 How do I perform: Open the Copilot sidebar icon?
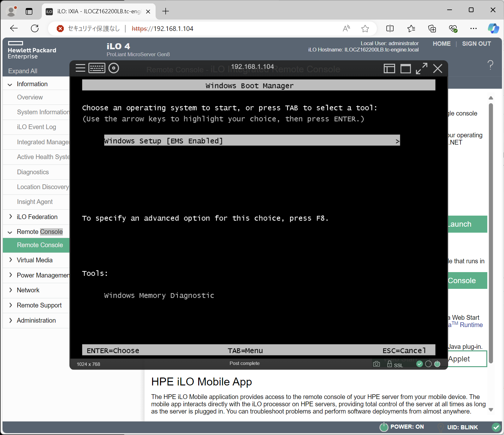[493, 29]
